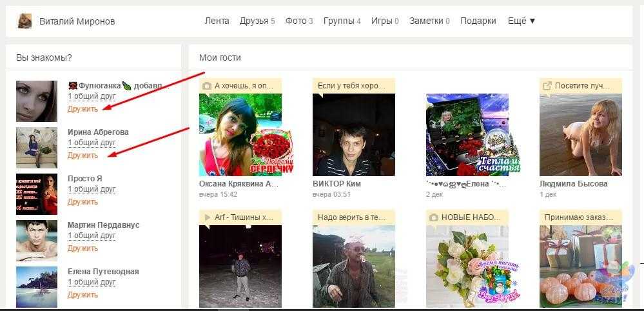Viewport: 644px width, 311px height.
Task: Open Фулюганка profile photo
Action: tap(37, 101)
